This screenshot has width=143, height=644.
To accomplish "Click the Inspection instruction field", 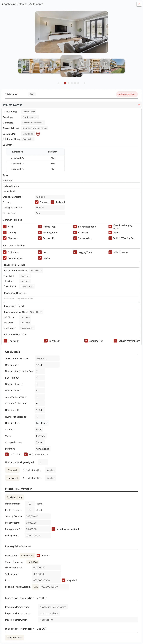I will point(88,620).
